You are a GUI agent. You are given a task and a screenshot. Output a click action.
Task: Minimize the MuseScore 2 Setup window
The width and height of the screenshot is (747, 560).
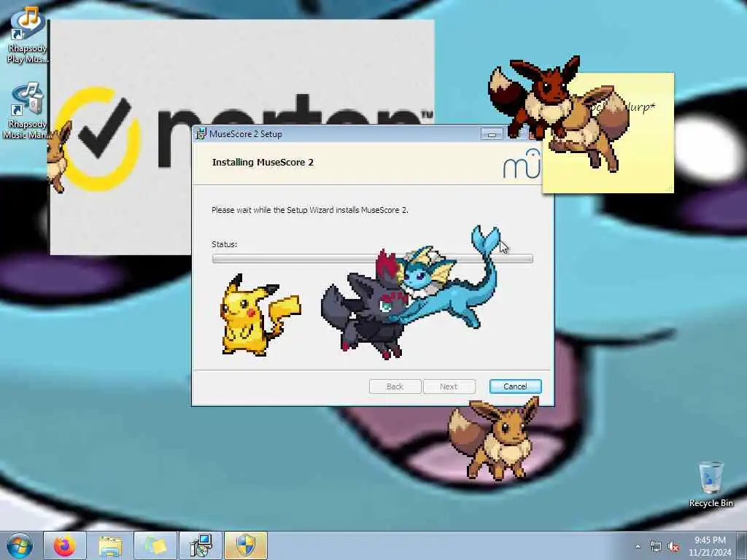[x=492, y=135]
